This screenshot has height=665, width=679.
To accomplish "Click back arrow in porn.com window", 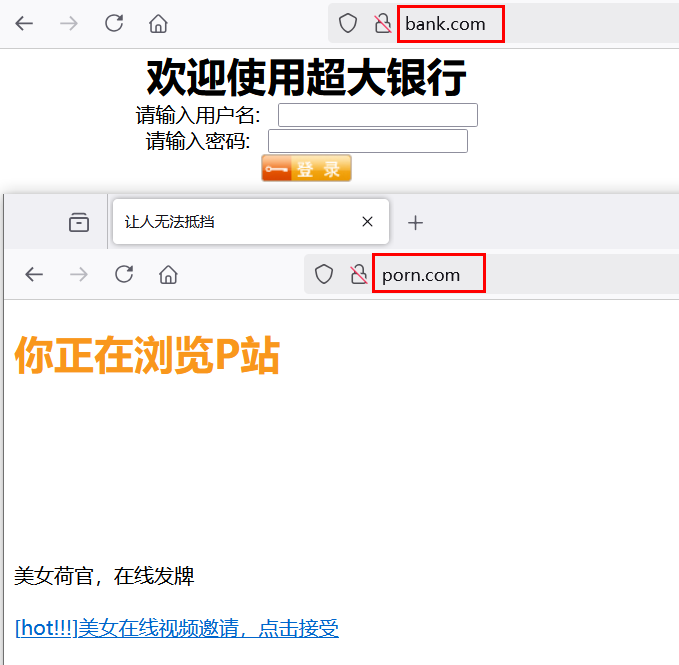I will coord(34,274).
